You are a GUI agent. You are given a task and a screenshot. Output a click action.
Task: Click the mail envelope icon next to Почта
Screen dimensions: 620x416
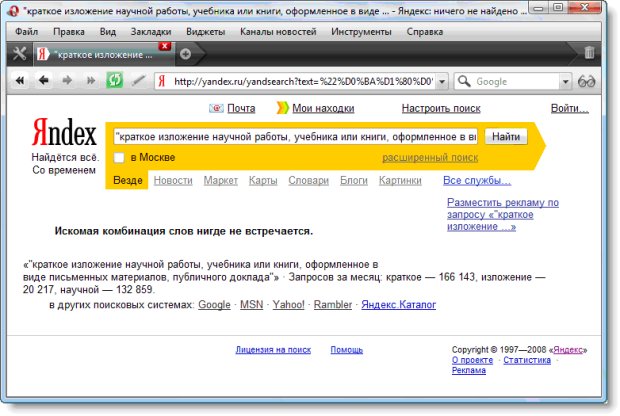(x=216, y=108)
